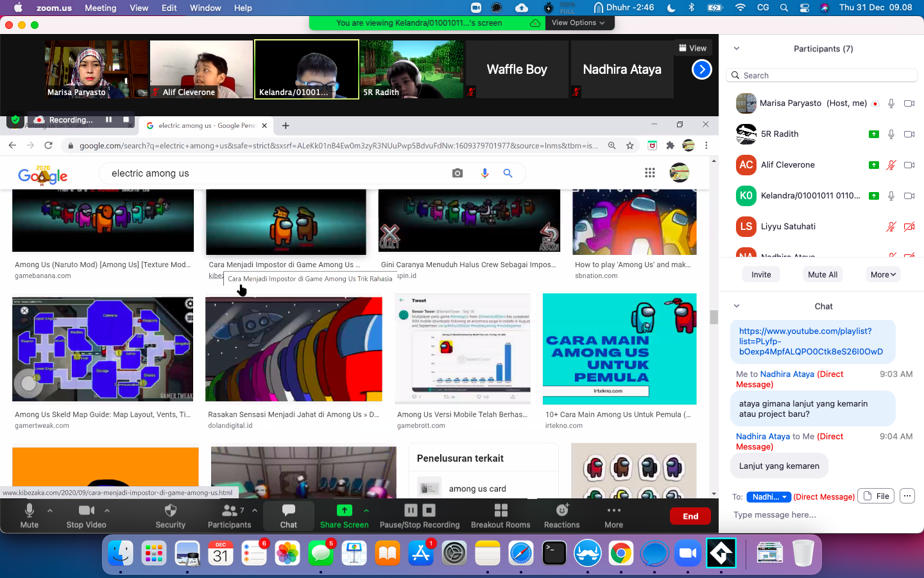
Task: Open Reactions emoji menu
Action: point(562,516)
